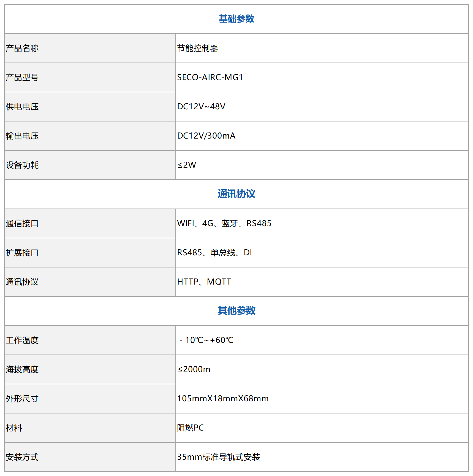Click the 供电电压 label cell

(22, 107)
